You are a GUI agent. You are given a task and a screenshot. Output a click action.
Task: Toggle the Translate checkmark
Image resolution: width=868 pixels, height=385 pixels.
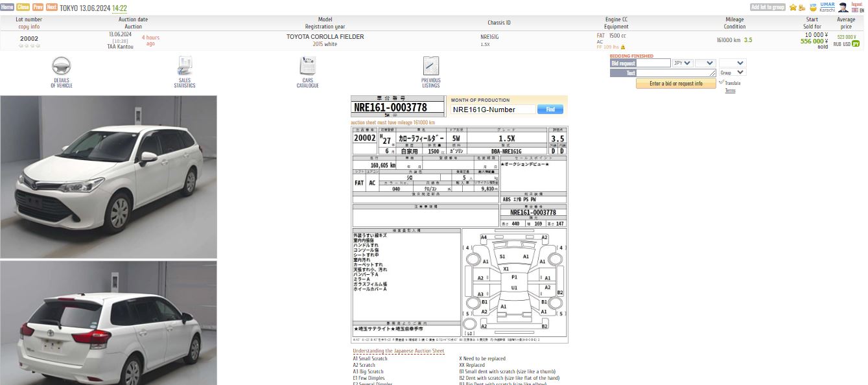[721, 82]
